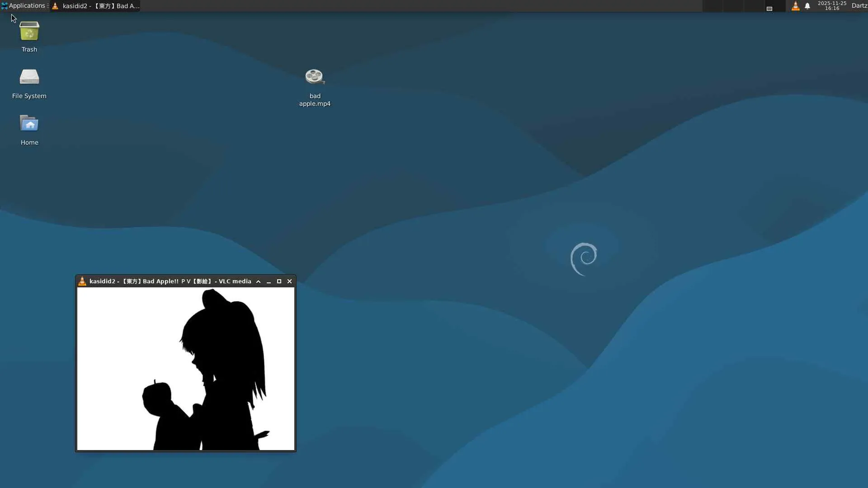Viewport: 868px width, 488px height.
Task: Open the calendar from the date and time clock
Action: [x=832, y=6]
